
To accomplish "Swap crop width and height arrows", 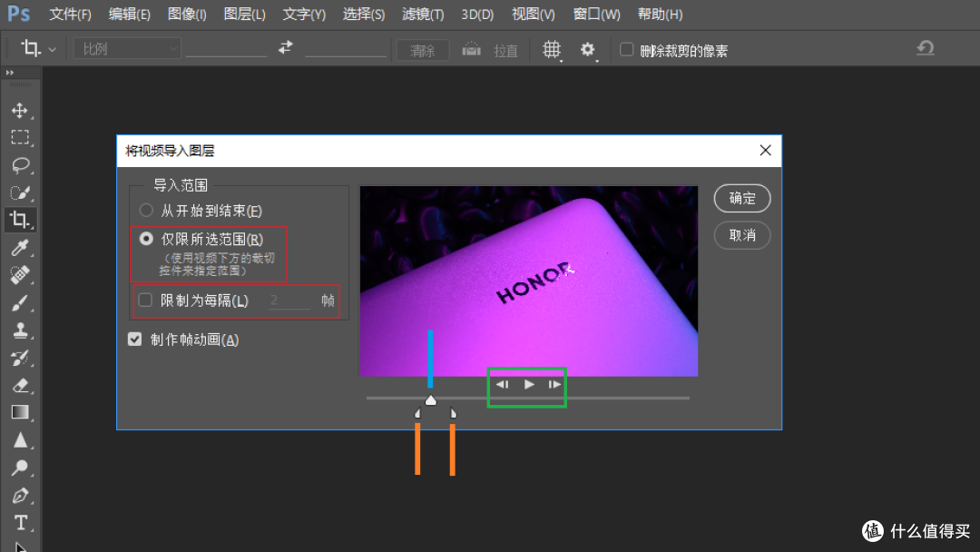I will tap(286, 47).
